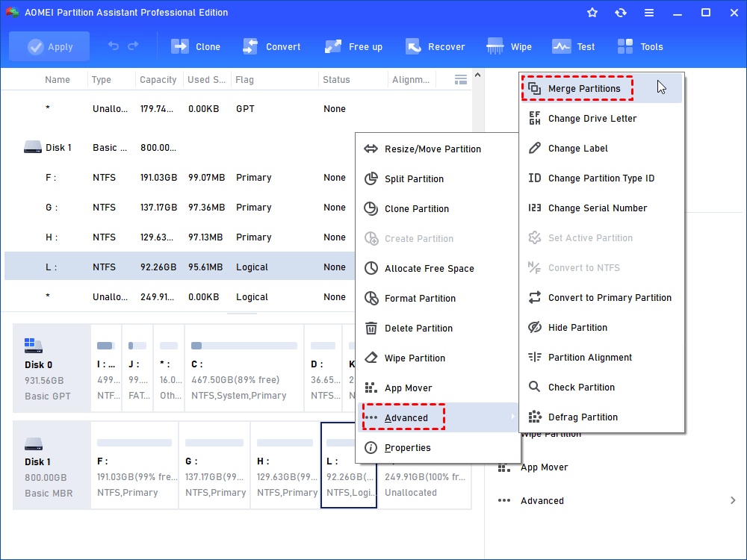The width and height of the screenshot is (747, 560).
Task: Select the C: partition block on Disk 0
Action: (244, 369)
